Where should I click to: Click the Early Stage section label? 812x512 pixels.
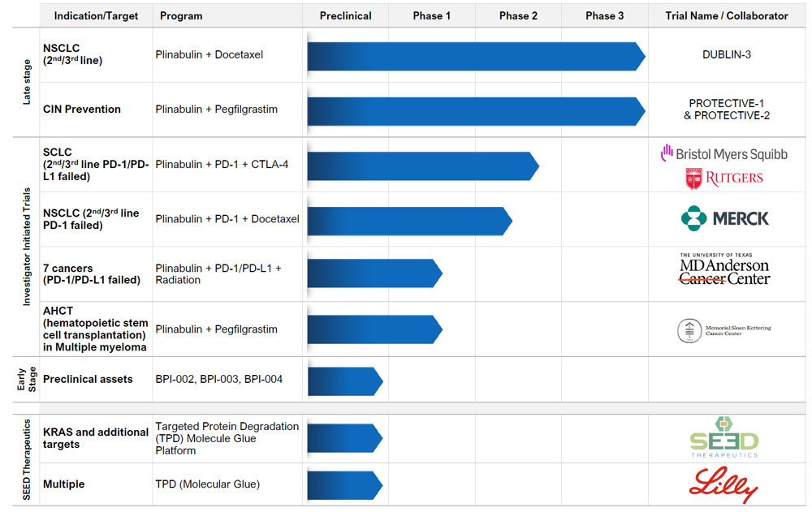click(27, 379)
